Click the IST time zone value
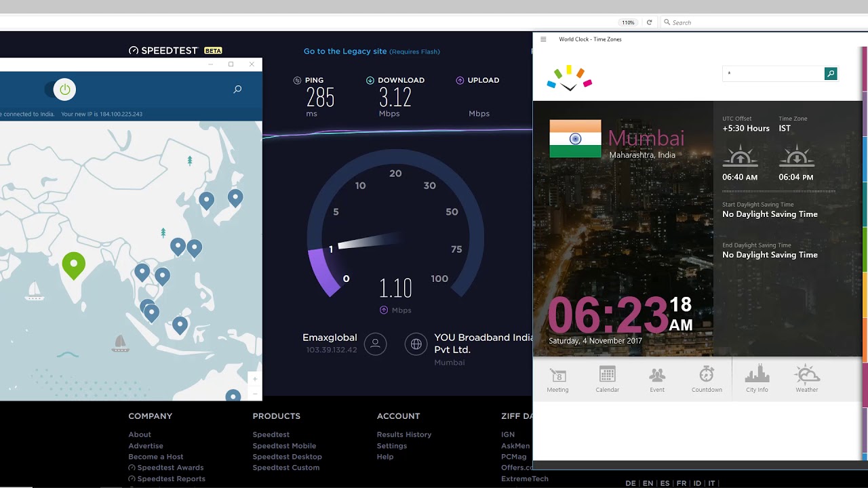 pos(785,128)
